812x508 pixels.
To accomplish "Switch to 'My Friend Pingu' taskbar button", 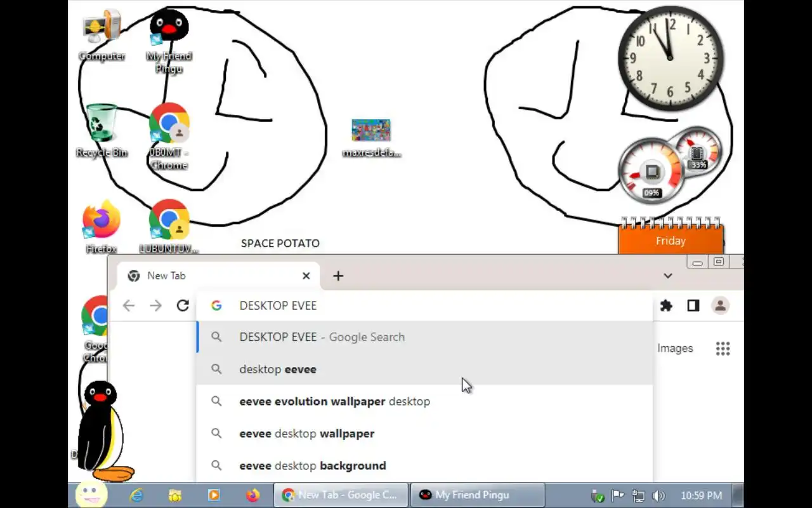I will (478, 495).
